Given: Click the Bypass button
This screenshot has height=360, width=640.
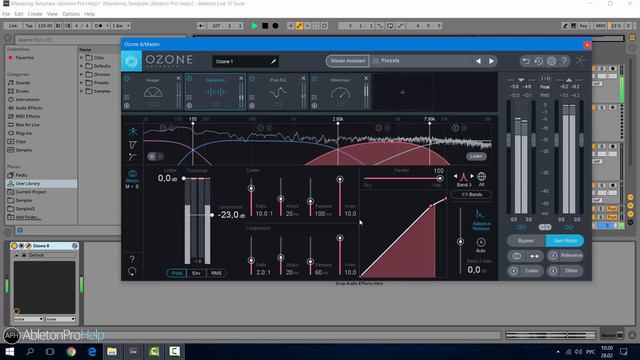Looking at the screenshot, I should click(x=526, y=241).
